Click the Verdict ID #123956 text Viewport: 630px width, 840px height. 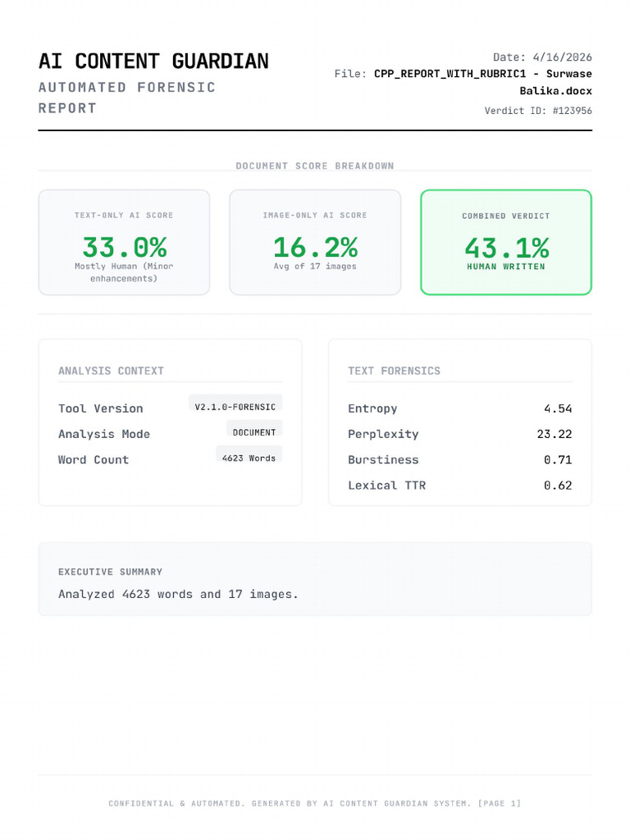[538, 111]
